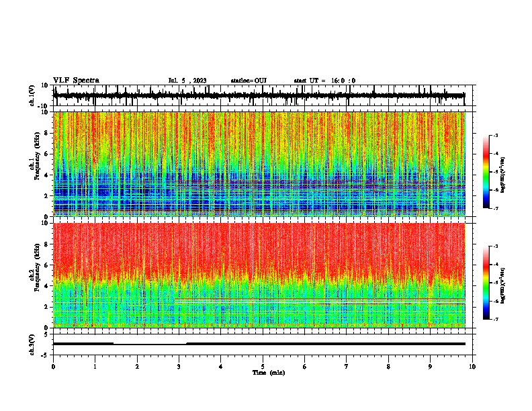The image size is (532, 411).
Task: Click the ch.3(V) axis label
Action: pos(32,345)
